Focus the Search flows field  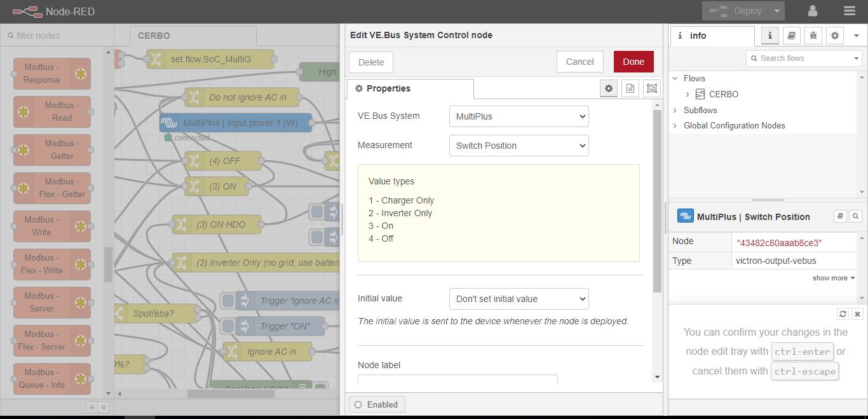click(799, 58)
